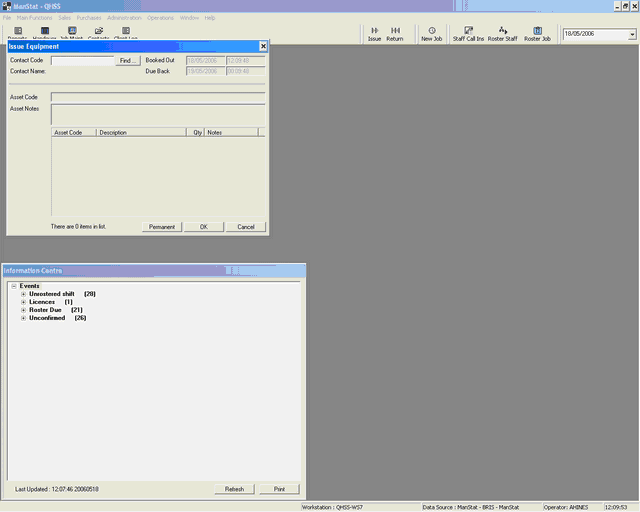The height and width of the screenshot is (512, 640).
Task: Open the Main Functions menu
Action: click(34, 18)
